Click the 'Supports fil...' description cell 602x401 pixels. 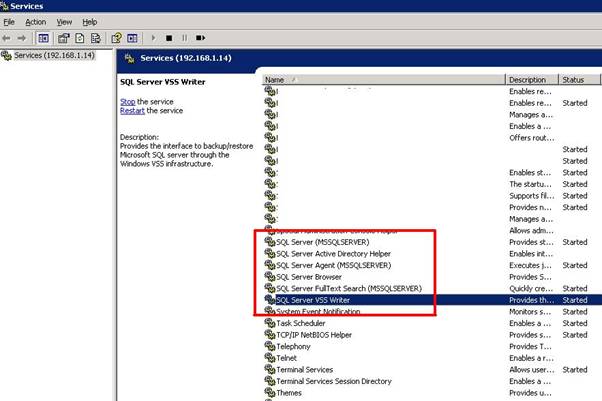[531, 196]
